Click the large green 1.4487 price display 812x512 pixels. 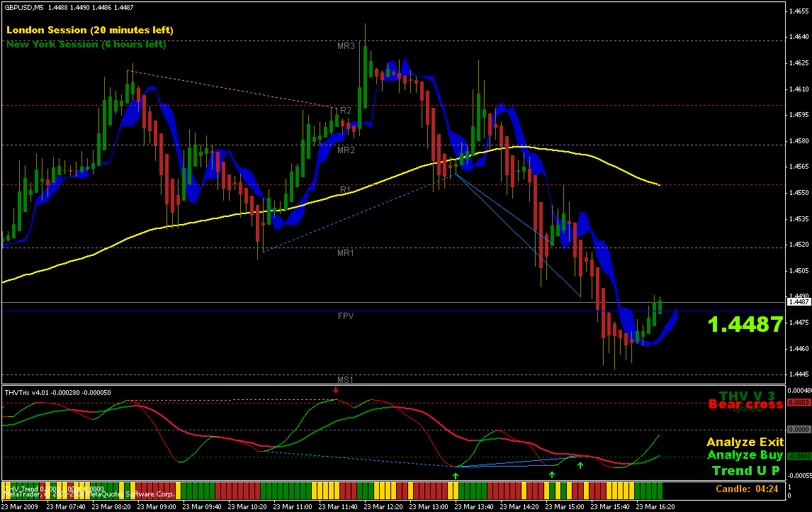coord(745,324)
